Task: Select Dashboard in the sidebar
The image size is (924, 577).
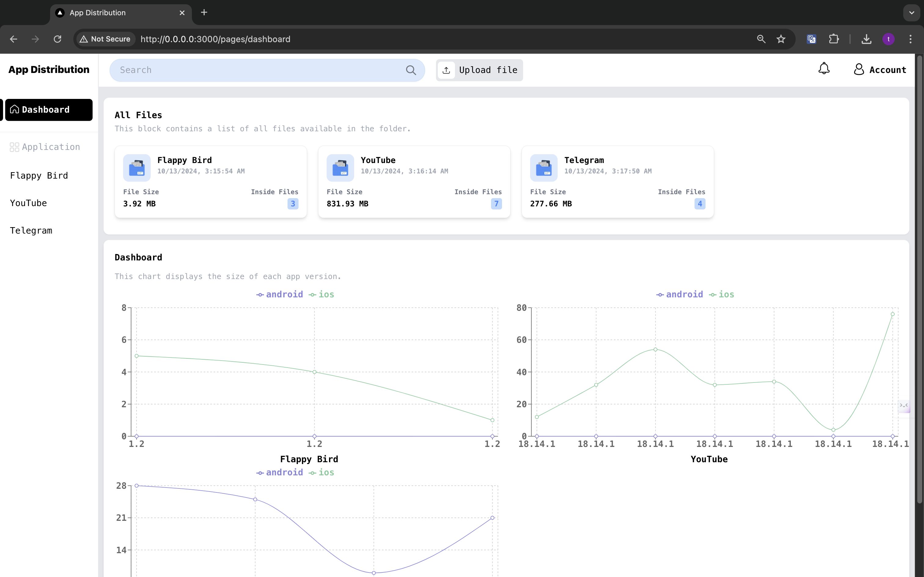Action: (x=49, y=110)
